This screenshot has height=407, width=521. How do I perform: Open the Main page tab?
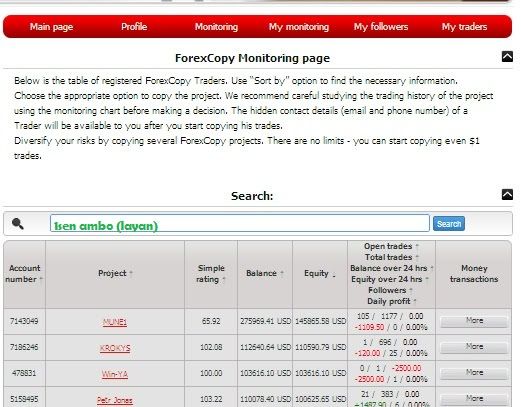(51, 27)
